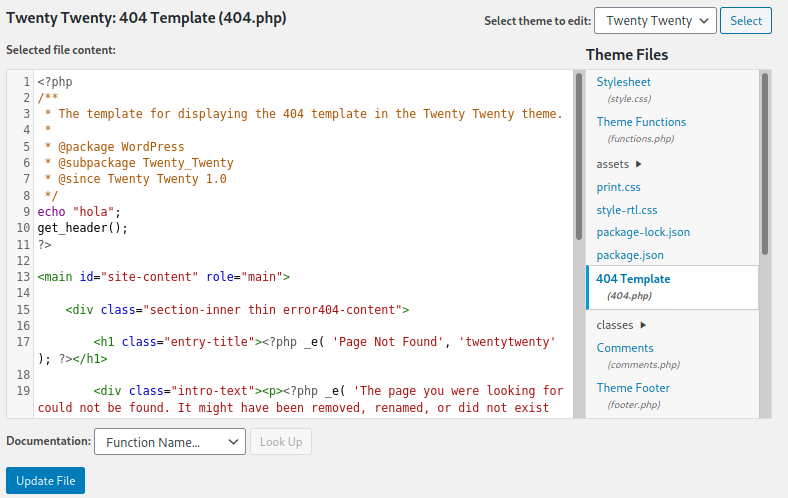The width and height of the screenshot is (788, 498).
Task: Select the 404 Template file
Action: 672,287
